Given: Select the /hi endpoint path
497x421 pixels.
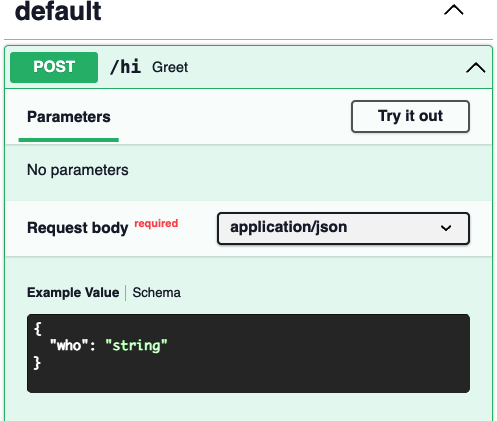Looking at the screenshot, I should click(125, 67).
